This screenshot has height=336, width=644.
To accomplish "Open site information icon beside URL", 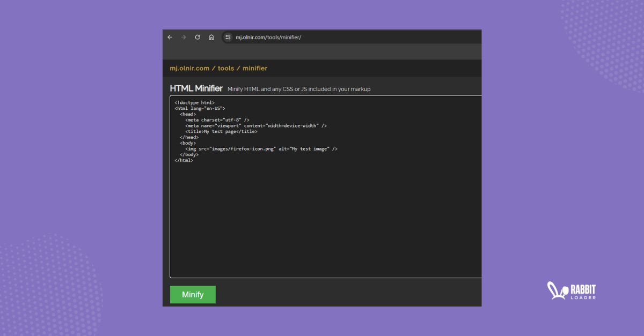I will coord(228,38).
